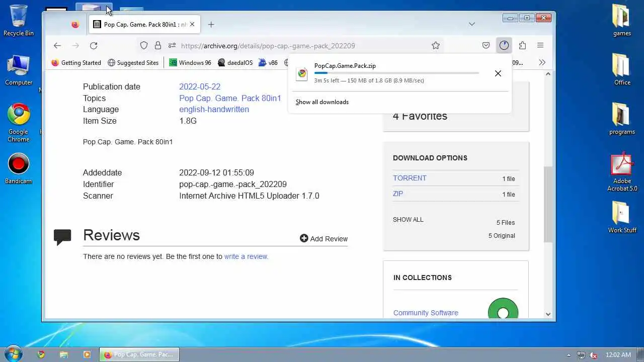This screenshot has height=362, width=644.
Task: Launch Bandicam from the desktop
Action: point(19,168)
